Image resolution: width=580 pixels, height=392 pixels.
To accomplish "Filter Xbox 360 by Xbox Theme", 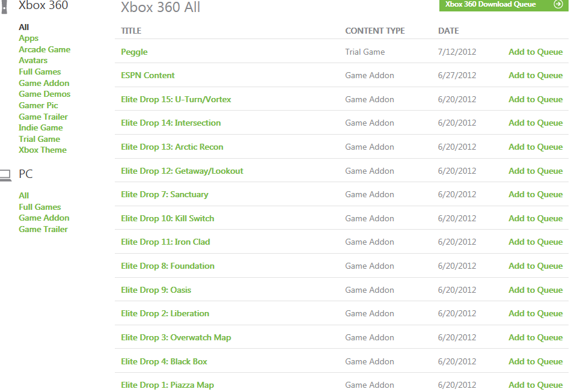I will 43,150.
